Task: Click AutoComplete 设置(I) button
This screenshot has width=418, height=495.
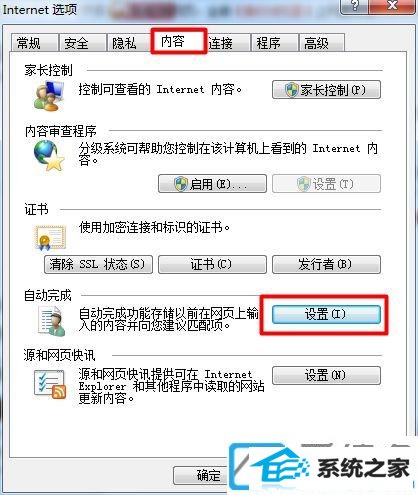Action: 326,315
